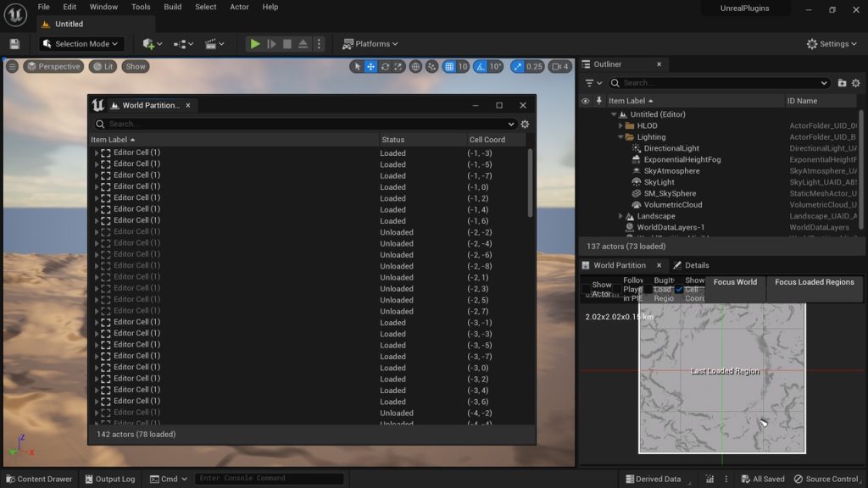Screen dimensions: 868x488
Task: Open the Selection Mode dropdown
Action: click(x=82, y=44)
